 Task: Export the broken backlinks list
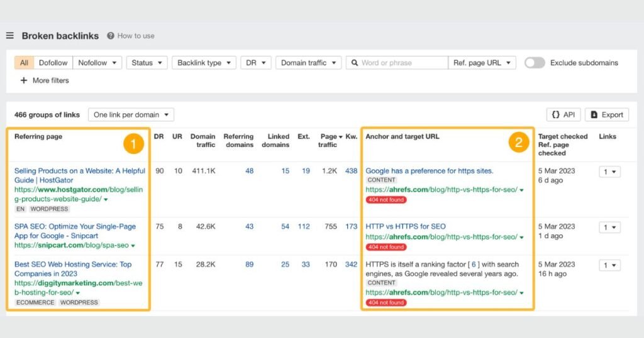[x=606, y=114]
